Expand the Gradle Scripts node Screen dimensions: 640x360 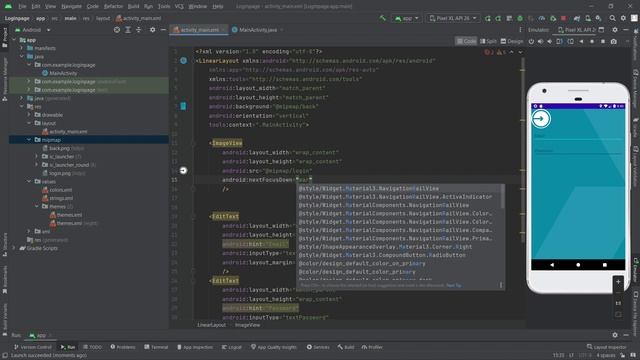point(14,248)
